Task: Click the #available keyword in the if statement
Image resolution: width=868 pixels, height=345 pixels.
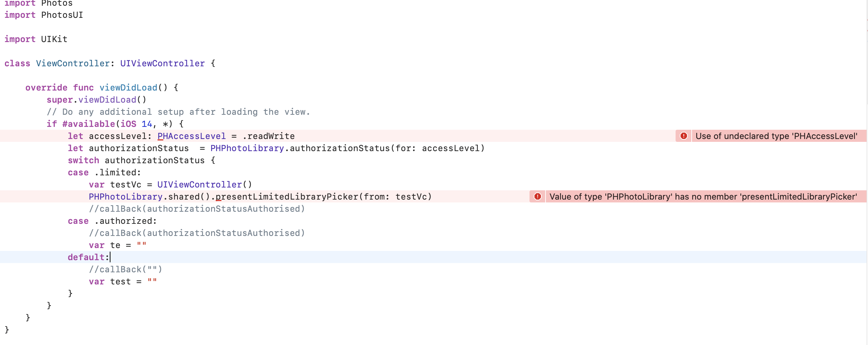Action: coord(88,124)
